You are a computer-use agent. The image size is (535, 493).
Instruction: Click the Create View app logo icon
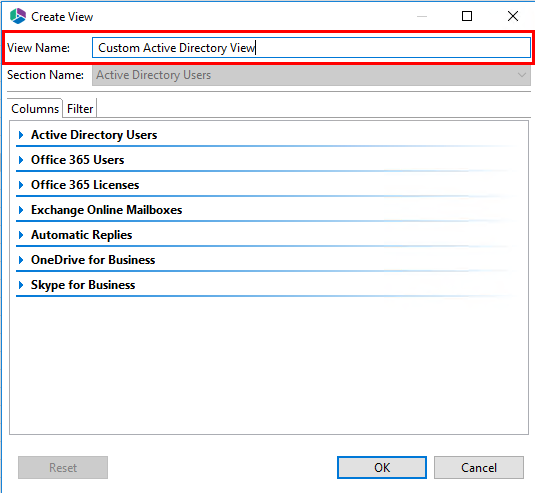pos(18,16)
